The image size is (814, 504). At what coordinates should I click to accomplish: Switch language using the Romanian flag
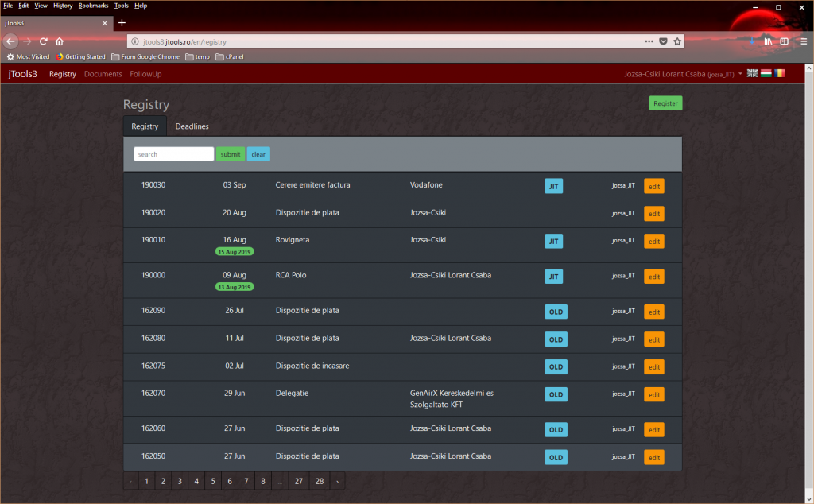coord(781,73)
